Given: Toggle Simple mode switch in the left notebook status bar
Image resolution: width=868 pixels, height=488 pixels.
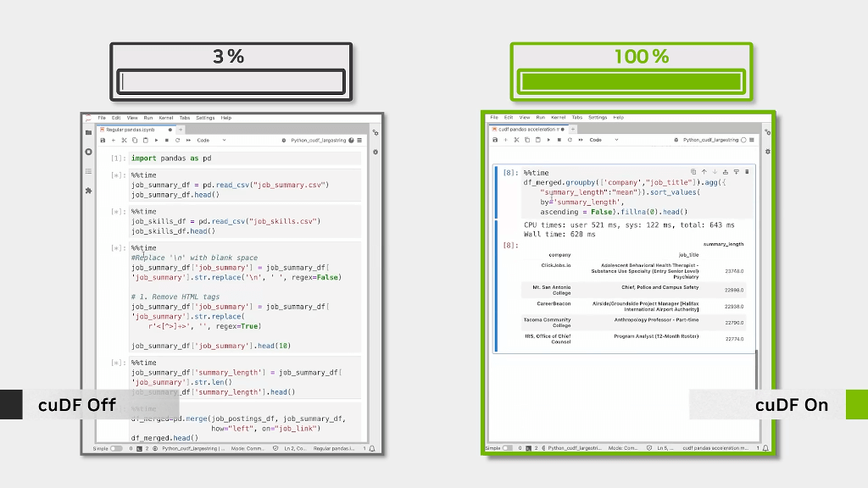Looking at the screenshot, I should pos(116,448).
